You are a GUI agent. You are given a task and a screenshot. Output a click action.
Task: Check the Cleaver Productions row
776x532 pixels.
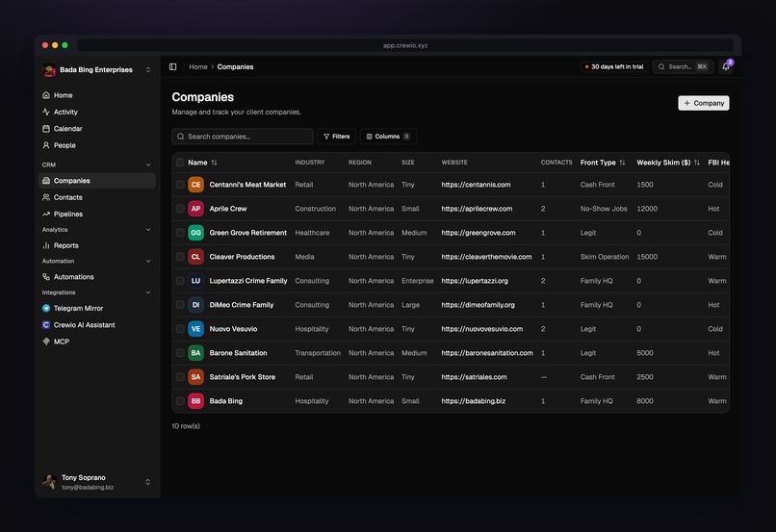pyautogui.click(x=180, y=257)
